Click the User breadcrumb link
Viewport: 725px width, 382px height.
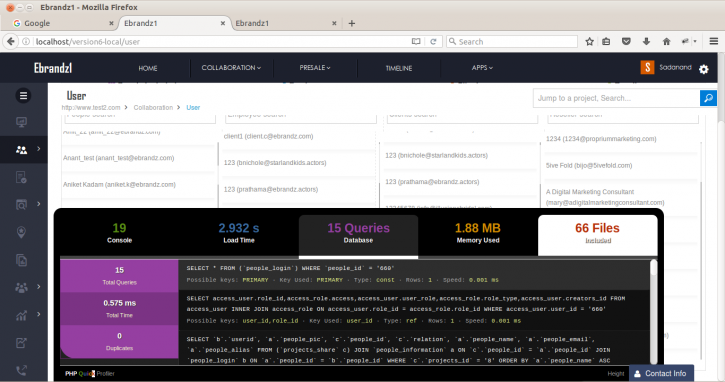pyautogui.click(x=193, y=107)
